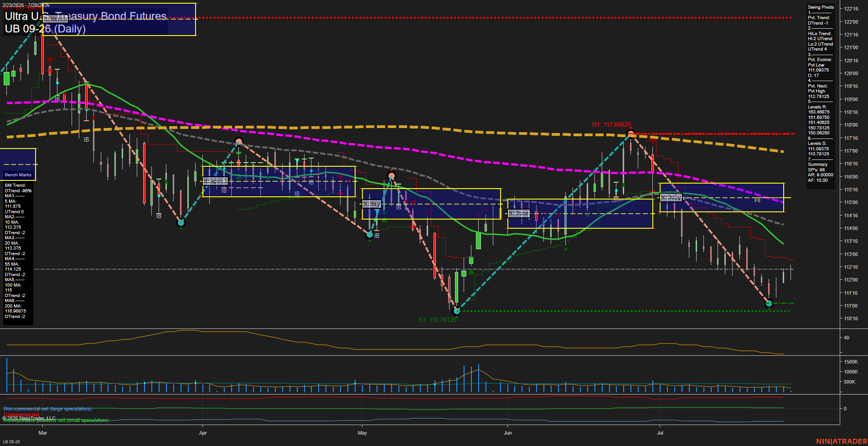The width and height of the screenshot is (868, 446).
Task: Click the M:May monthly box label
Action: (372, 204)
